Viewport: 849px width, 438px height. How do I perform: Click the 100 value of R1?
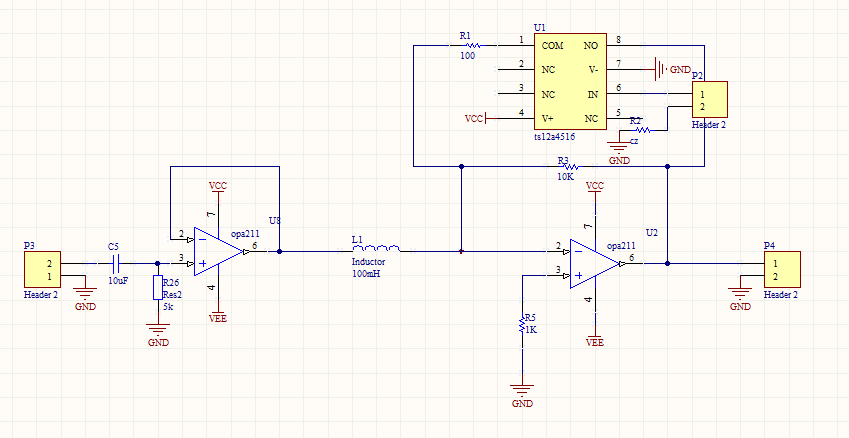pos(468,55)
